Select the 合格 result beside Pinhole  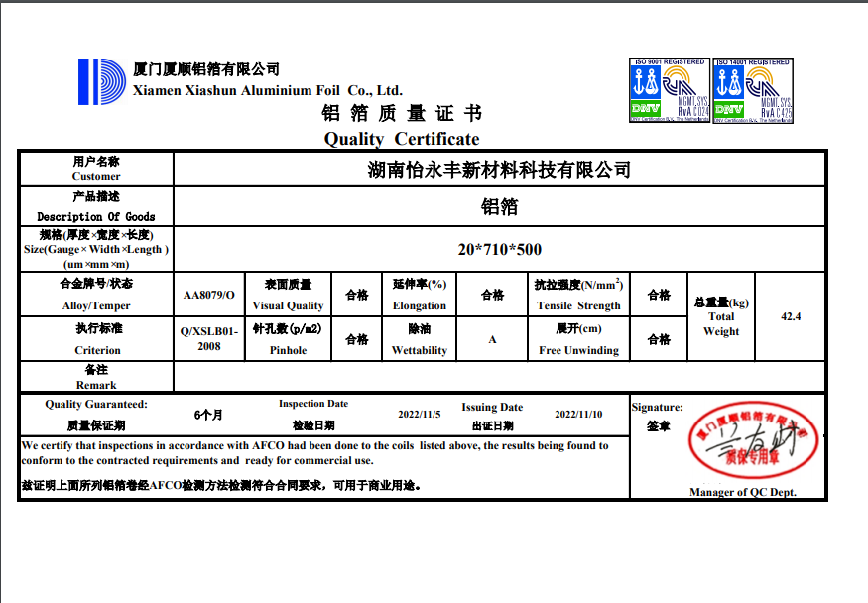click(x=357, y=339)
